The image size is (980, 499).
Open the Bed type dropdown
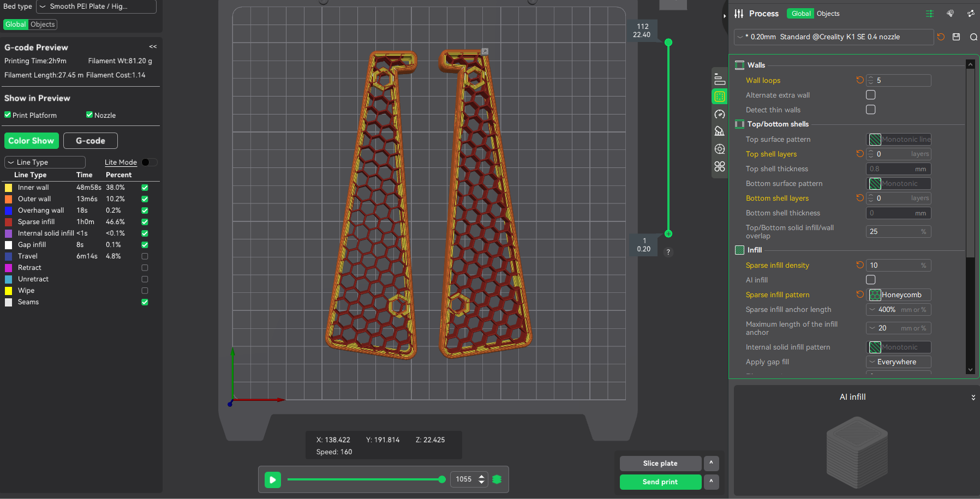(x=97, y=7)
